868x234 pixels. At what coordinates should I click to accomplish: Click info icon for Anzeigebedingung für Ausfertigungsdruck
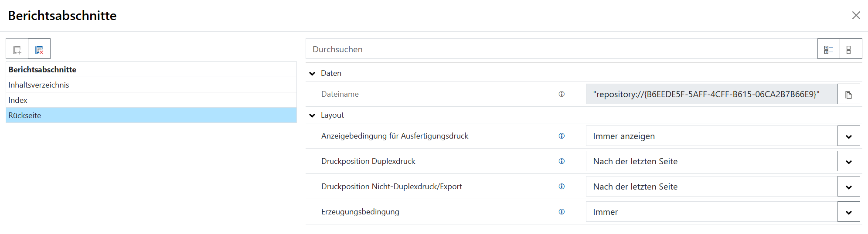coord(562,136)
